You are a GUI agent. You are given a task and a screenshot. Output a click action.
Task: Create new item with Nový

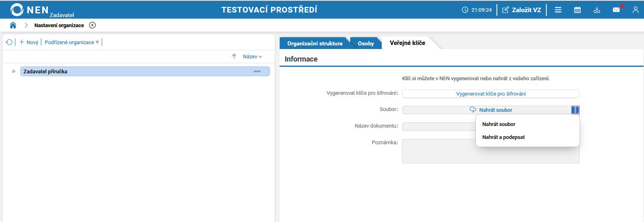[x=29, y=42]
